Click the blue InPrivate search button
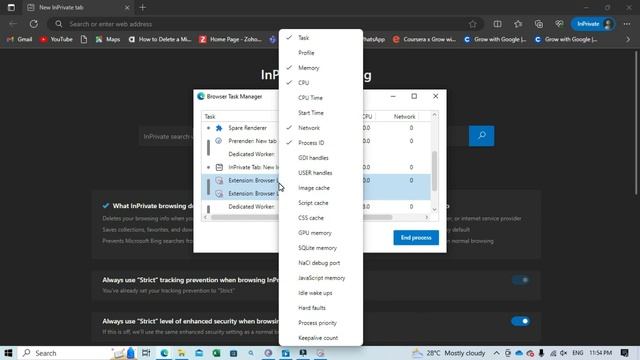Viewport: 640px width, 360px height. [482, 136]
